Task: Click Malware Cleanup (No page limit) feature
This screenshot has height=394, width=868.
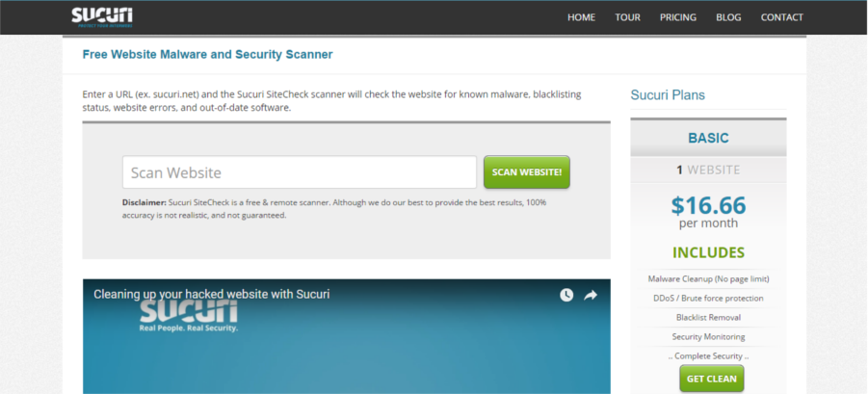Action: tap(708, 278)
